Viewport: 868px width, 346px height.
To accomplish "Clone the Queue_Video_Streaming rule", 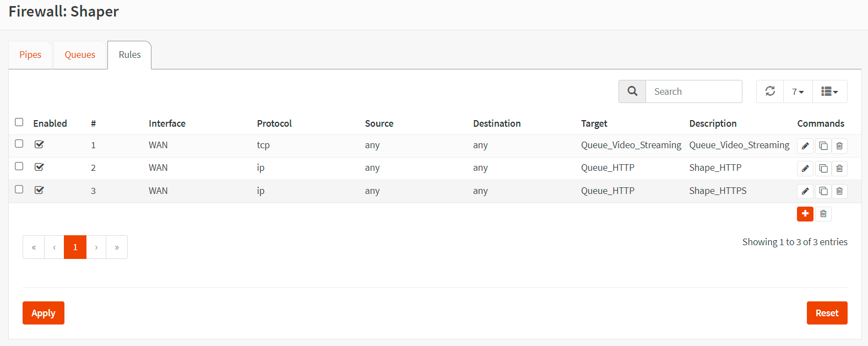I will click(823, 146).
